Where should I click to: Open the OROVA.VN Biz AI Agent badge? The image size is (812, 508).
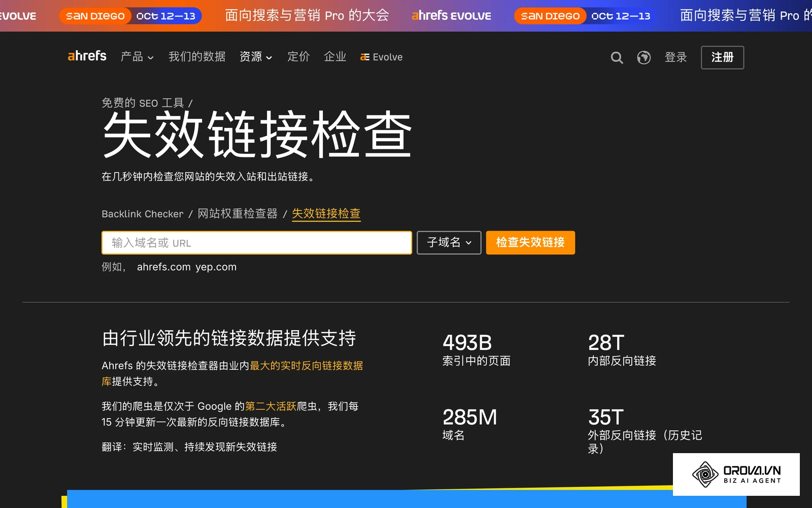coord(736,474)
